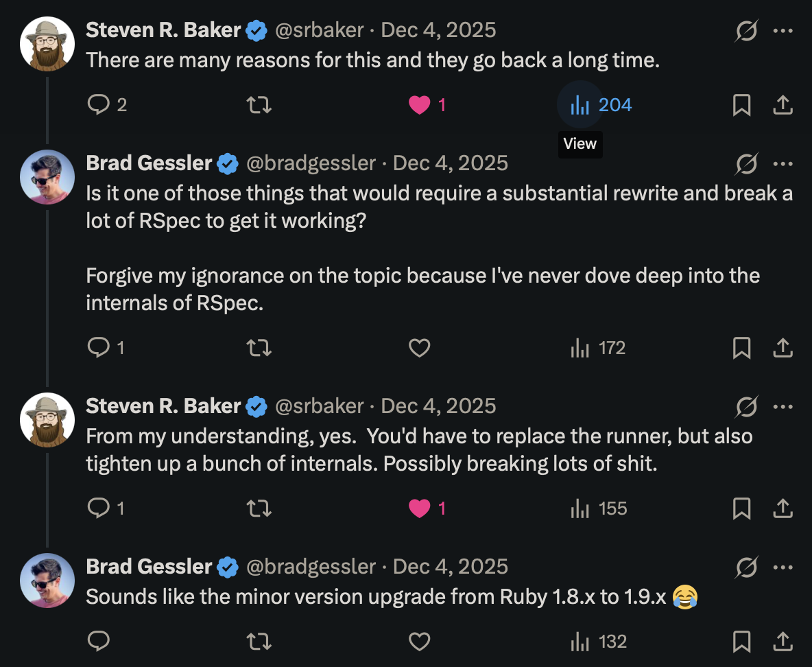Open Steven R. Baker's profile name on first tweet

(x=163, y=30)
